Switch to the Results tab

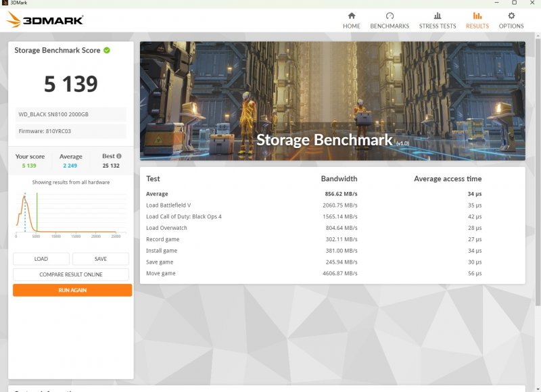coord(477,21)
